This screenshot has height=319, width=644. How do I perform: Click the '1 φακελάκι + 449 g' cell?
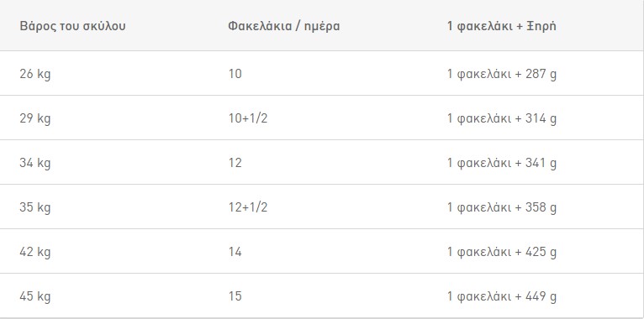pos(502,296)
